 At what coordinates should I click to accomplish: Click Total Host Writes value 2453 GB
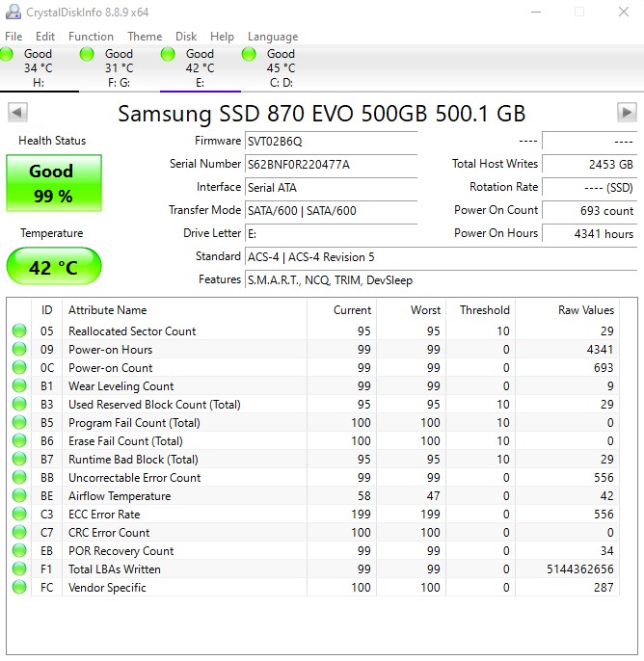coord(589,165)
